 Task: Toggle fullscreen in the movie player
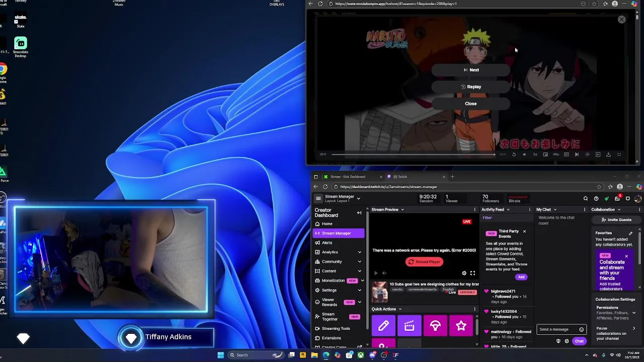[x=619, y=154]
